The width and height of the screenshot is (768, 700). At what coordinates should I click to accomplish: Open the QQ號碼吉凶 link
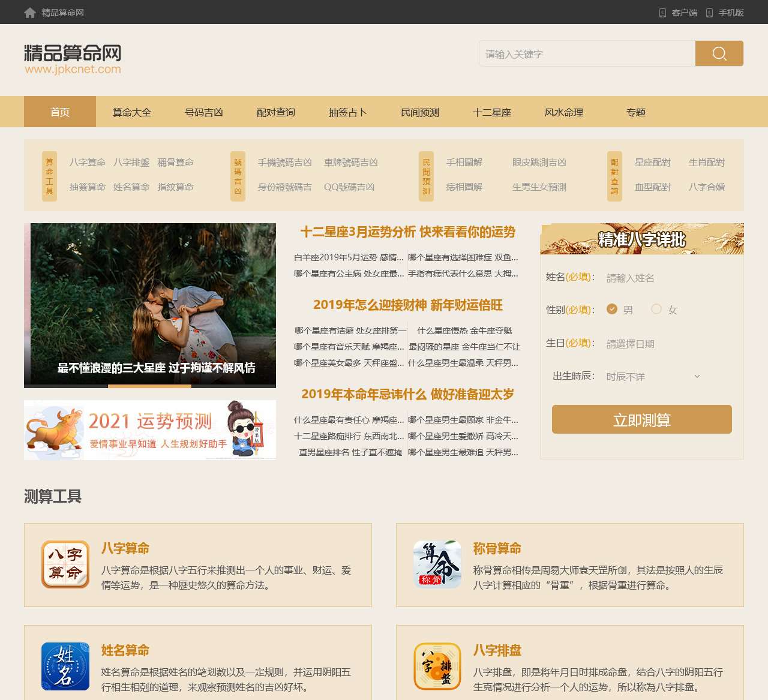[x=349, y=187]
